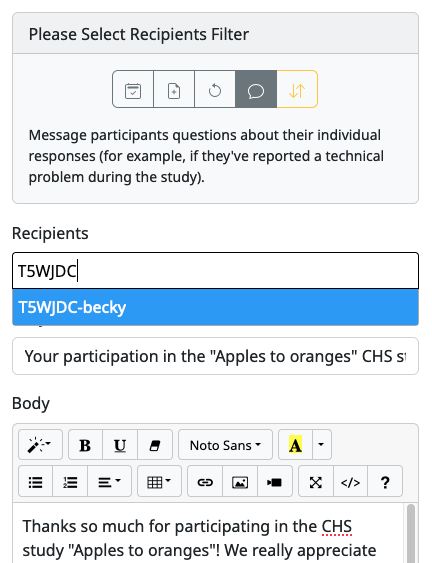Screen dimensions: 432x563
Task: Insert a video into the body
Action: tap(275, 481)
